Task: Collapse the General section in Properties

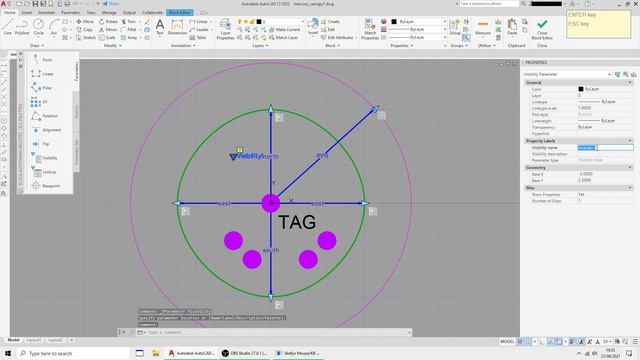Action: 630,82
